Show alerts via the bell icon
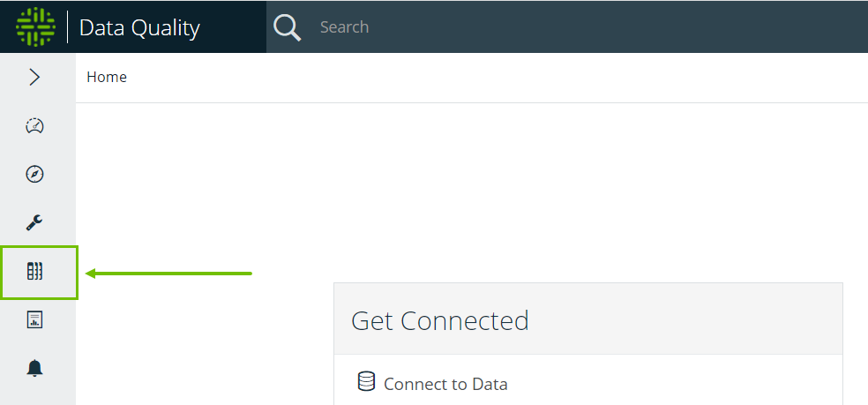This screenshot has height=405, width=868. coord(34,368)
